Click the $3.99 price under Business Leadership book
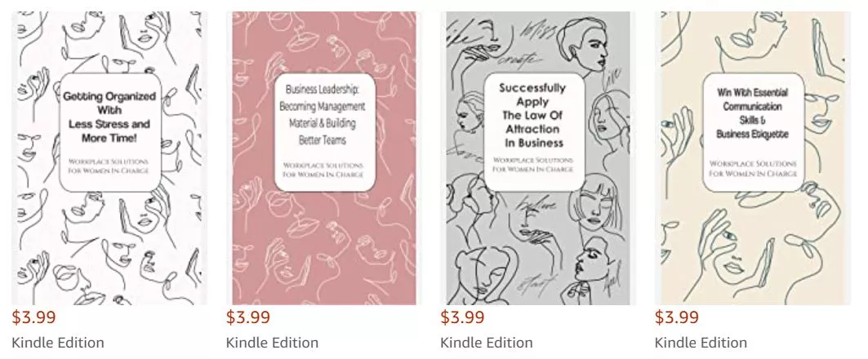868x359 pixels. 248,317
